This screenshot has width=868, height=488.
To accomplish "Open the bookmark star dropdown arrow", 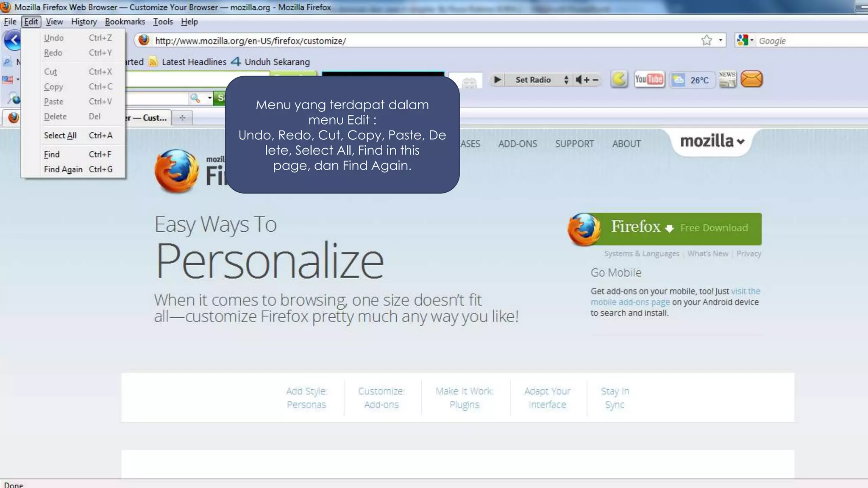I will 720,40.
